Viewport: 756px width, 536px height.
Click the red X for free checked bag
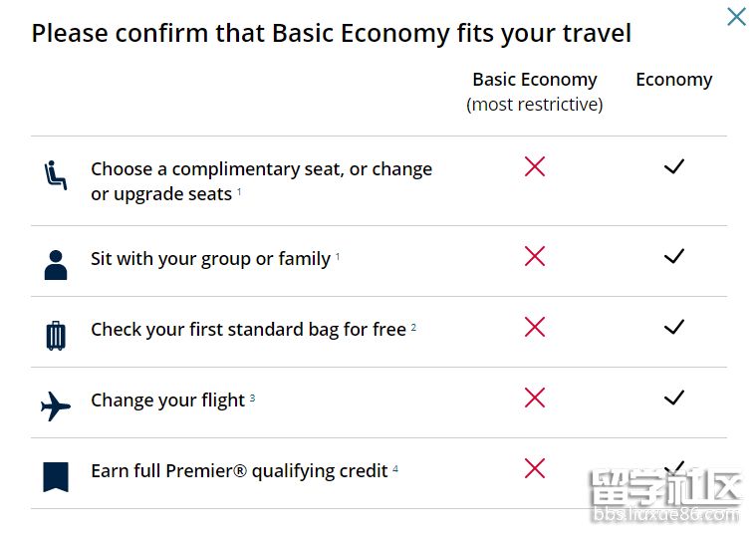pyautogui.click(x=535, y=327)
